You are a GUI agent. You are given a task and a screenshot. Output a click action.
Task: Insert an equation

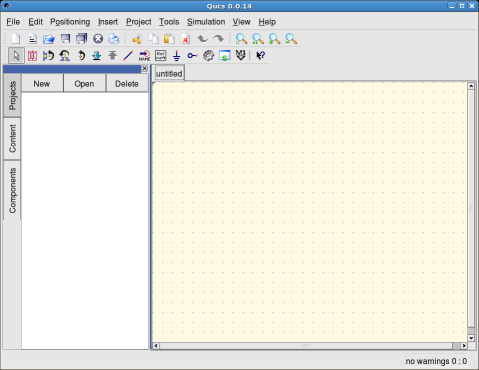pos(161,55)
